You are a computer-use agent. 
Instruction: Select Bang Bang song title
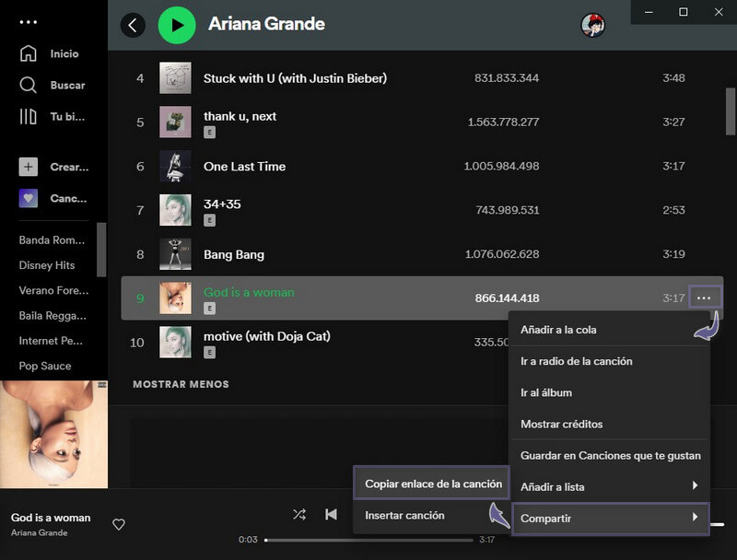[234, 254]
